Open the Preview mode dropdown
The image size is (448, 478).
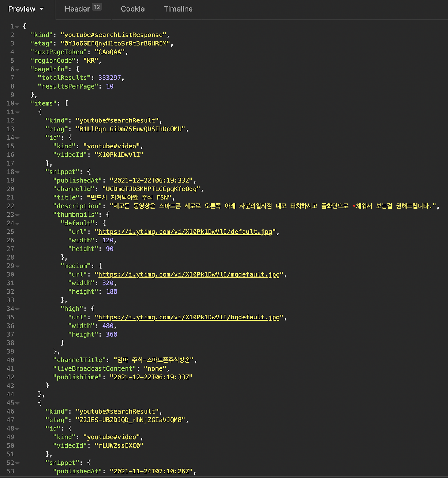tap(26, 9)
